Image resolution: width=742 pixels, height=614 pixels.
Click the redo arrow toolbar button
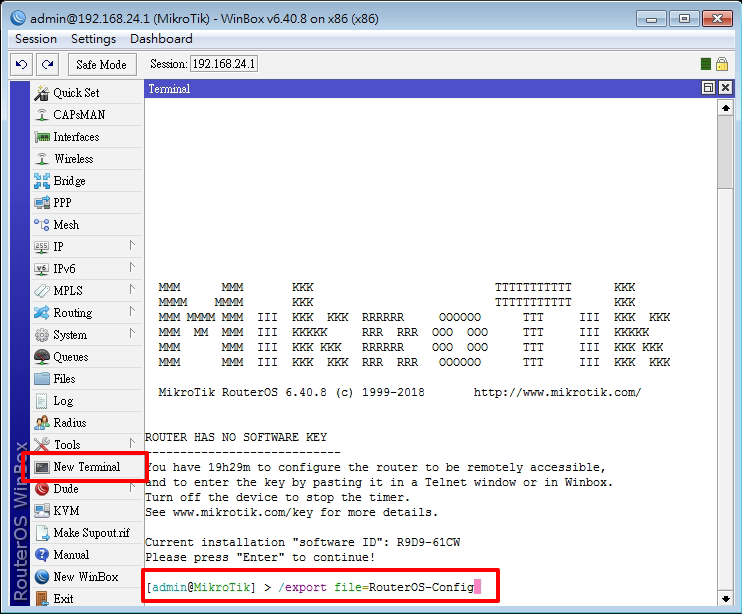pyautogui.click(x=47, y=64)
